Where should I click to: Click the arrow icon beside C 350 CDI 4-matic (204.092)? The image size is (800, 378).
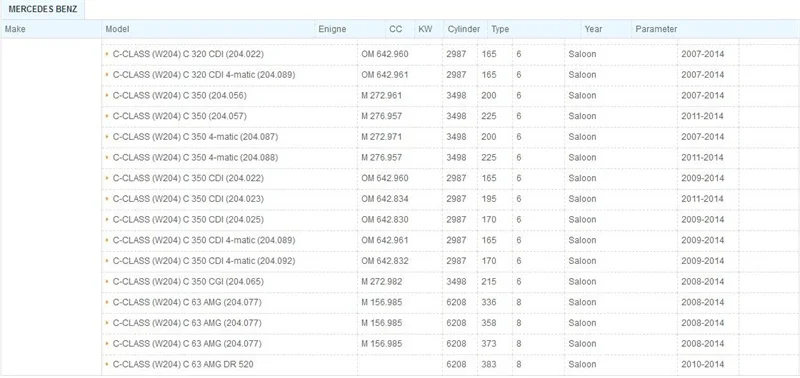pos(107,261)
